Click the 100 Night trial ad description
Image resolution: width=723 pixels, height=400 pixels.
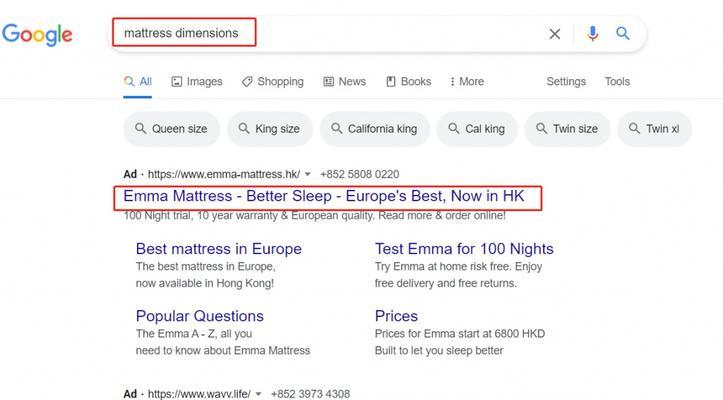click(x=314, y=215)
